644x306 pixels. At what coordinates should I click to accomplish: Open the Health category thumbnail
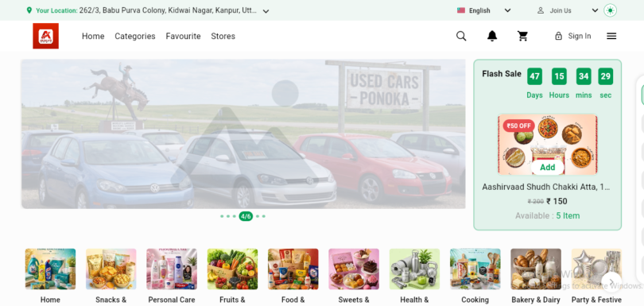pyautogui.click(x=414, y=269)
